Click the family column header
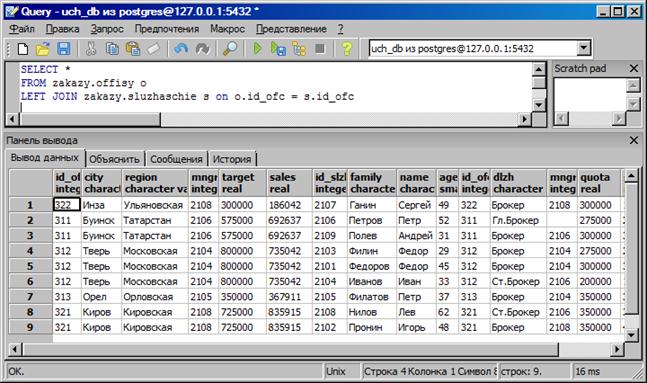Screen dimensions: 647x383 (x=372, y=183)
